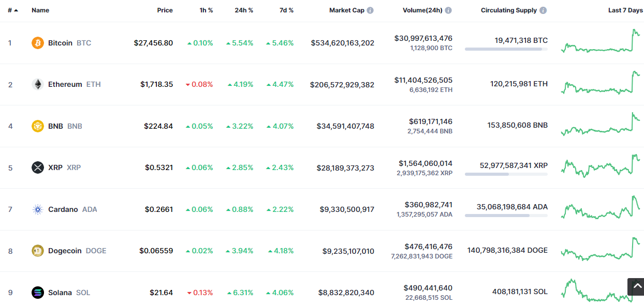Click XRP's price $0.5321

(159, 167)
